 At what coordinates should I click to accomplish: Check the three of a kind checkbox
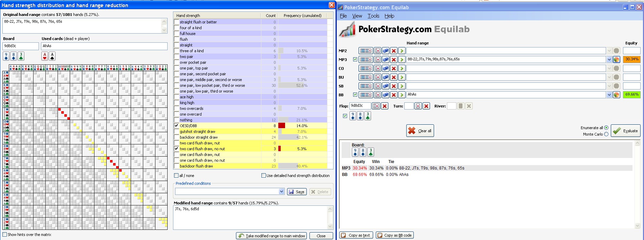pos(176,51)
